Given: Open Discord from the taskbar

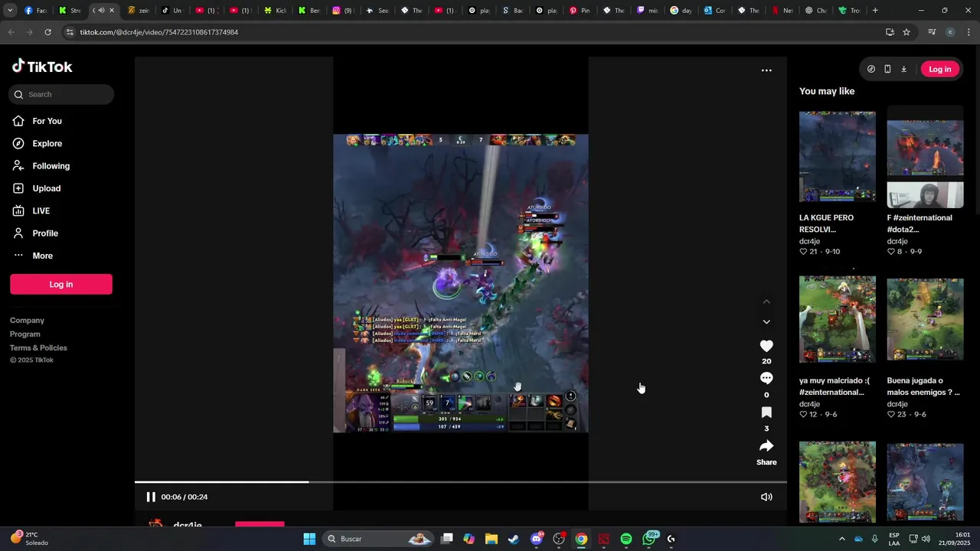Looking at the screenshot, I should pyautogui.click(x=537, y=539).
